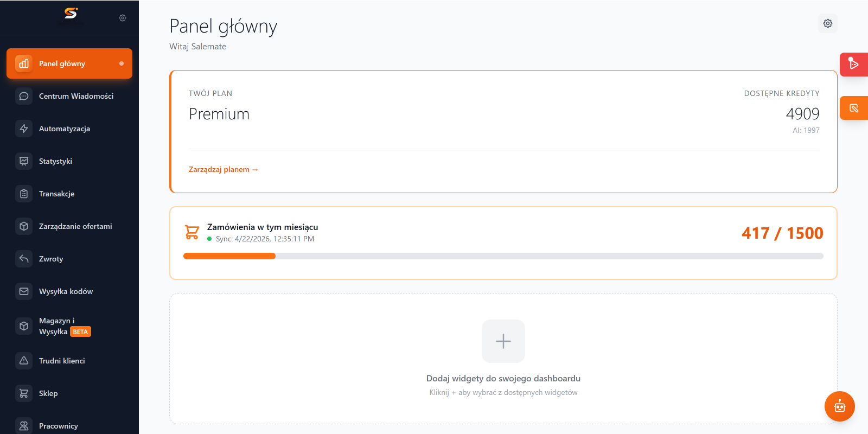Click the orange shopping cart icon
The height and width of the screenshot is (434, 868).
[192, 232]
